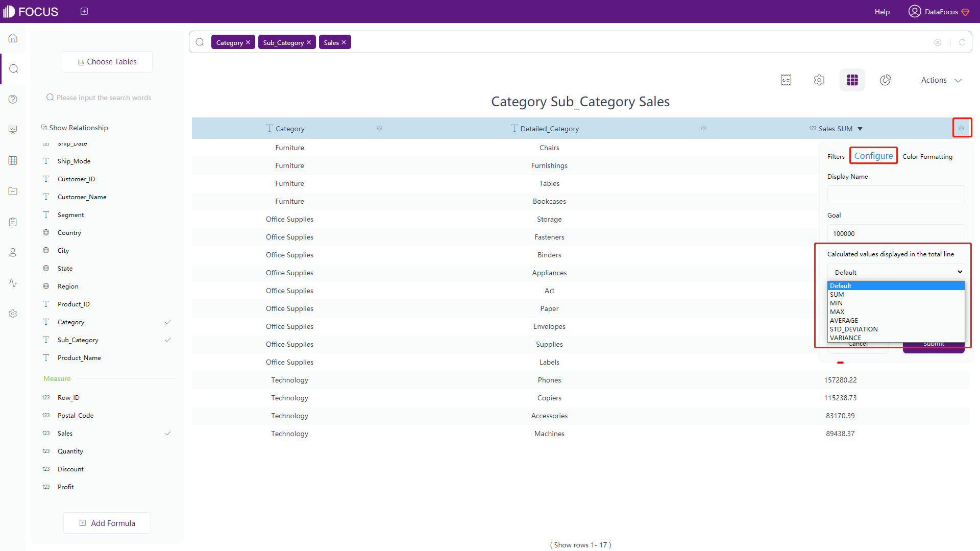Image resolution: width=980 pixels, height=551 pixels.
Task: Open Category column gear settings
Action: (x=379, y=129)
